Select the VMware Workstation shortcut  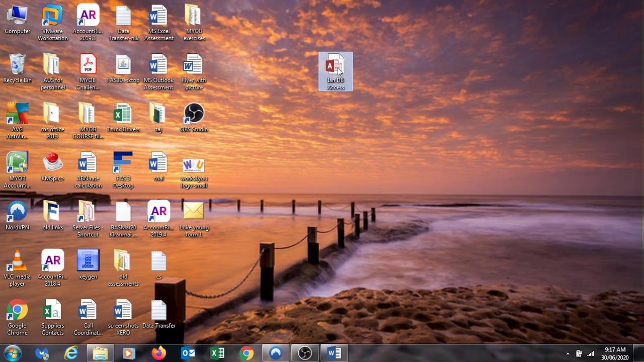click(52, 23)
